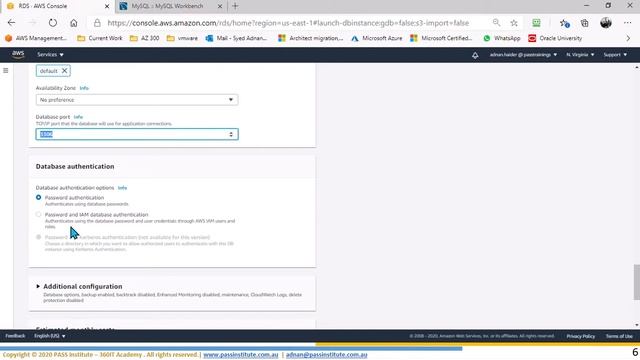This screenshot has height=360, width=640.
Task: Click the AWS logo home icon
Action: click(x=18, y=54)
